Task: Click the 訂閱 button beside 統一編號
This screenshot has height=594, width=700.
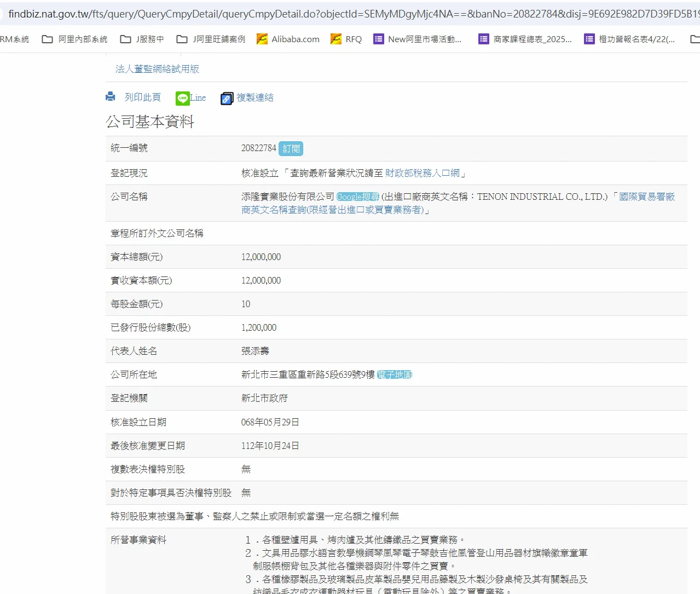Action: 291,148
